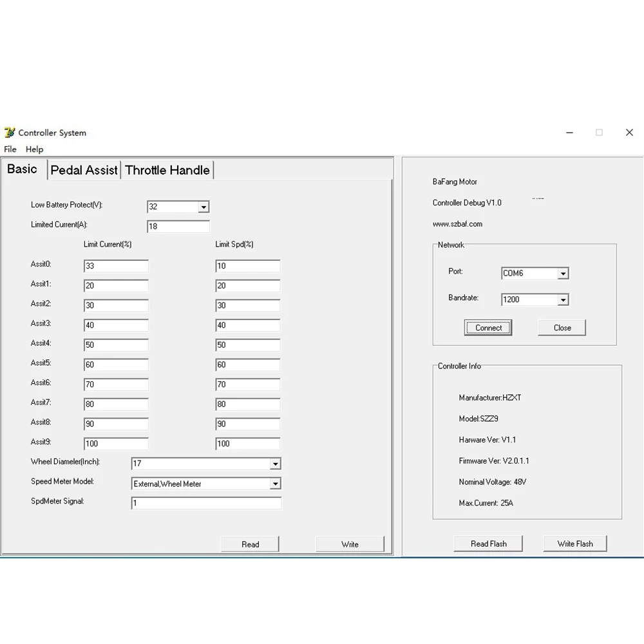The height and width of the screenshot is (644, 644).
Task: Click the Write button
Action: click(x=350, y=544)
